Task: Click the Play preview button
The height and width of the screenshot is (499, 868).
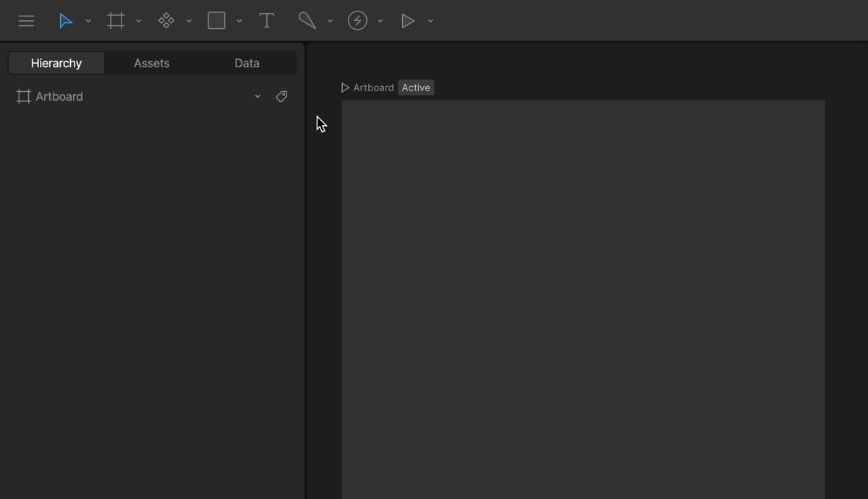Action: point(408,21)
